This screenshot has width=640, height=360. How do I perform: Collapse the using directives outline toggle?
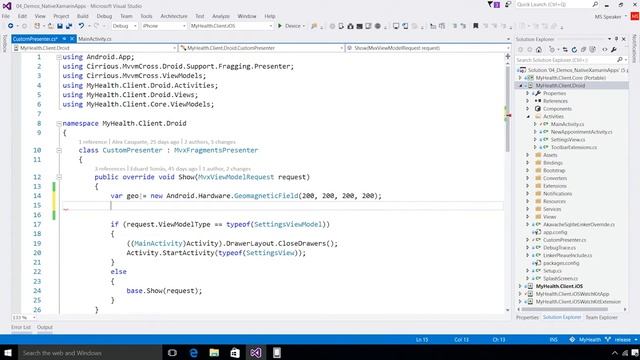tap(59, 57)
